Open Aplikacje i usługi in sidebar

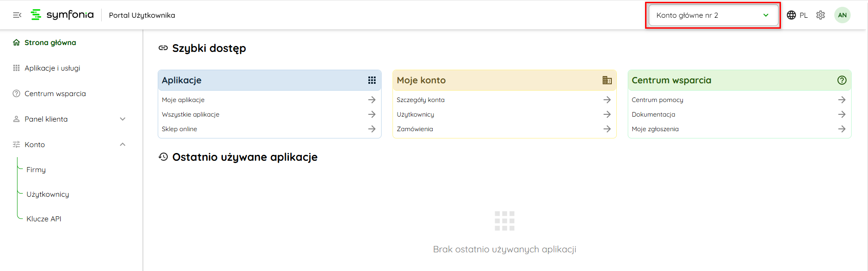point(52,68)
